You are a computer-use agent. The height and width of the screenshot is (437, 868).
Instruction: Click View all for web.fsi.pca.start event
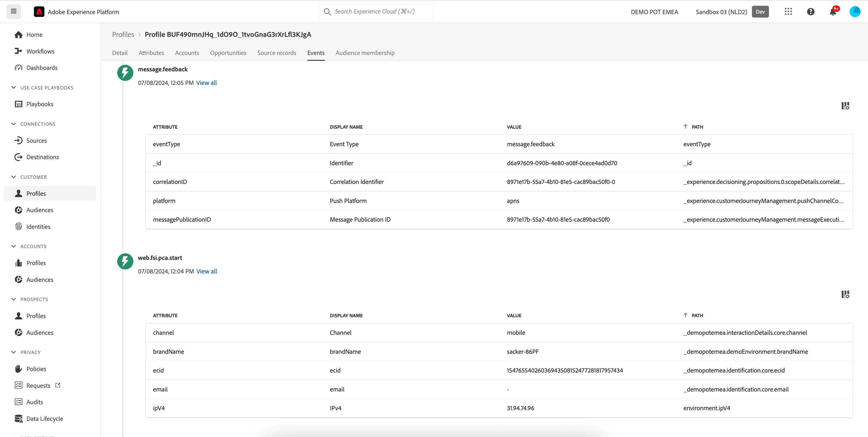pyautogui.click(x=206, y=271)
